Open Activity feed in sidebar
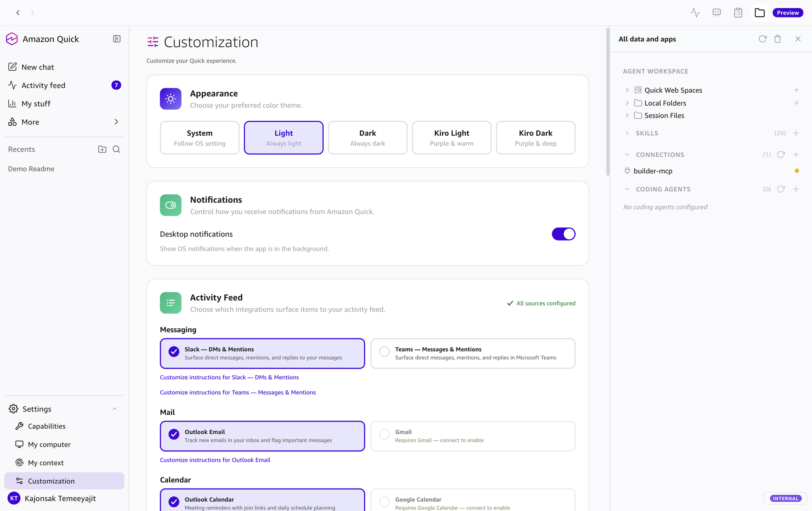Image resolution: width=812 pixels, height=511 pixels. tap(65, 85)
